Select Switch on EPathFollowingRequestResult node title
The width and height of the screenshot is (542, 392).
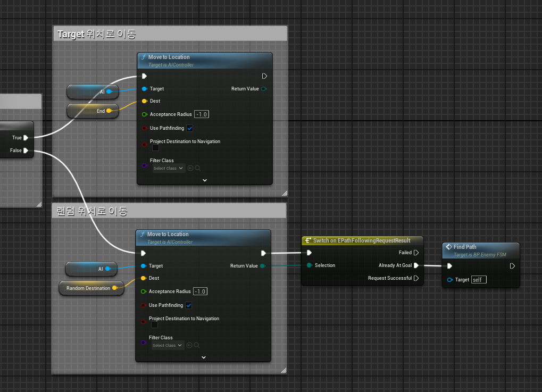[362, 240]
